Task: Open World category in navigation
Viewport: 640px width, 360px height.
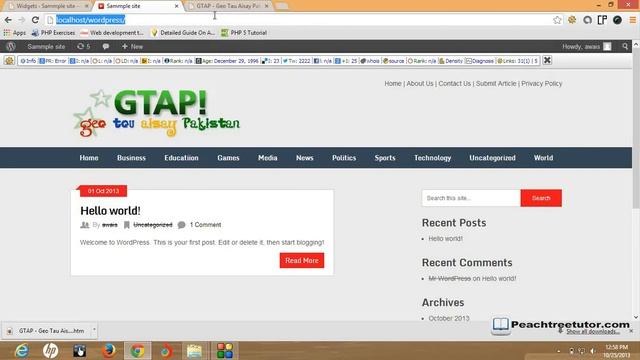Action: pyautogui.click(x=543, y=158)
